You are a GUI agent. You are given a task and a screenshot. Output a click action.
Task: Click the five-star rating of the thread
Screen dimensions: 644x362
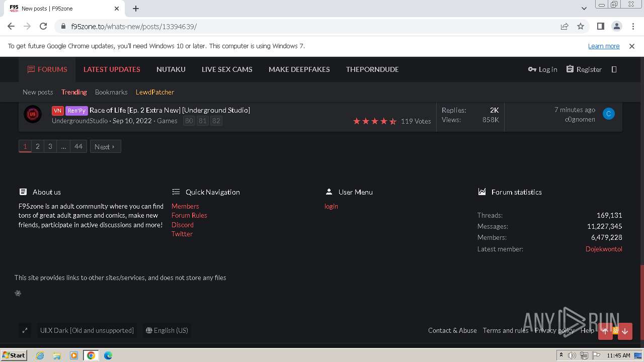[375, 121]
